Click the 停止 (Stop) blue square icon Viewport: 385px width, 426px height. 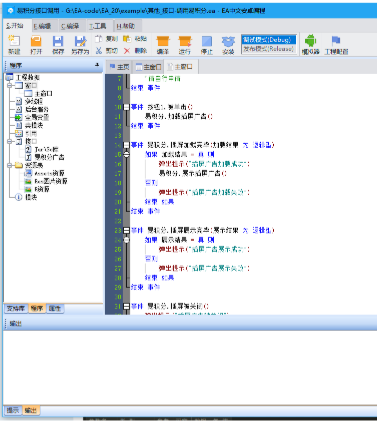click(207, 41)
